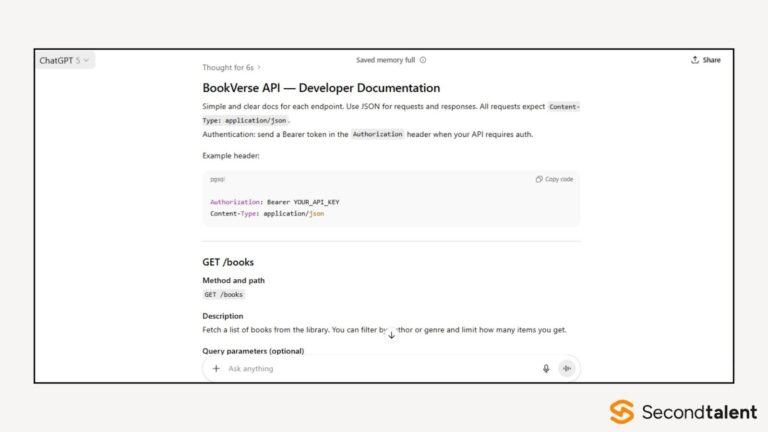This screenshot has width=768, height=432.
Task: Focus the 'Ask anything' input field
Action: pyautogui.click(x=382, y=368)
